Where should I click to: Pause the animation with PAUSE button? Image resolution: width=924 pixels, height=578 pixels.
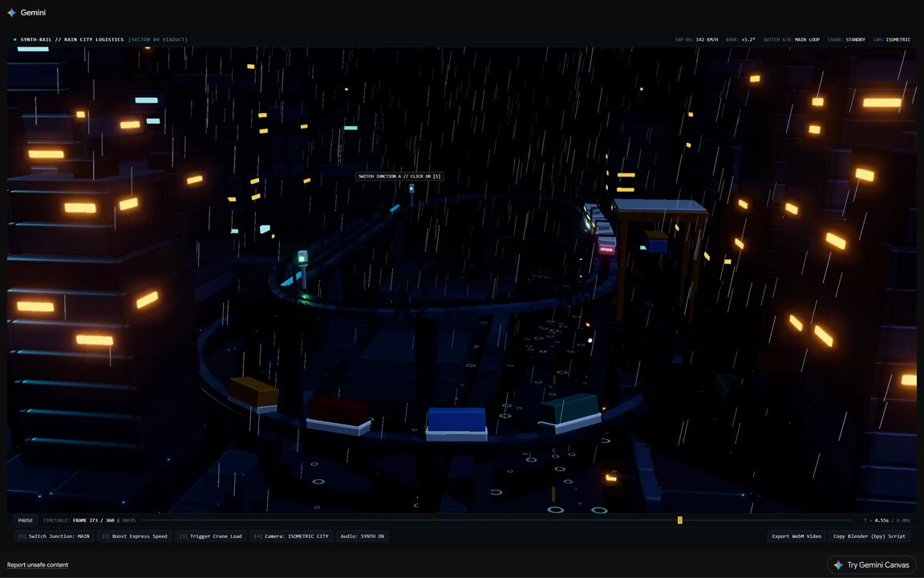tap(26, 520)
